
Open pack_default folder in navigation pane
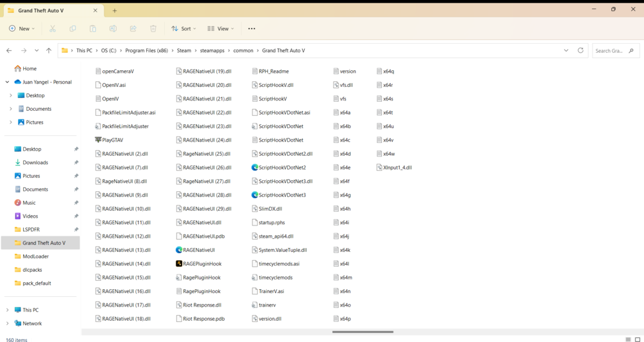32,283
